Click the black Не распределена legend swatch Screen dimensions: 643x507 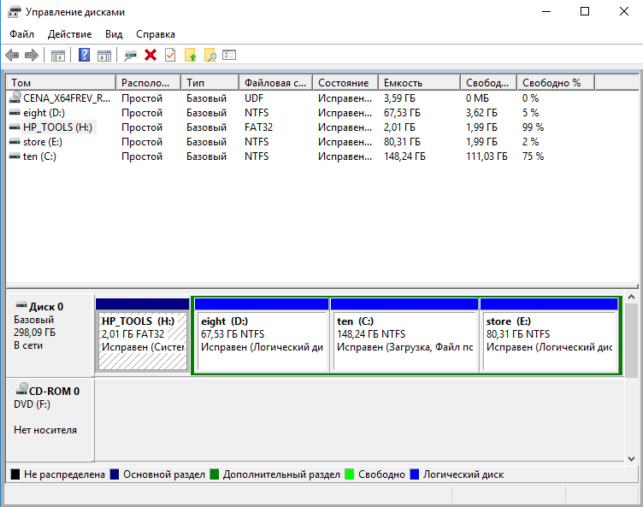(15, 474)
